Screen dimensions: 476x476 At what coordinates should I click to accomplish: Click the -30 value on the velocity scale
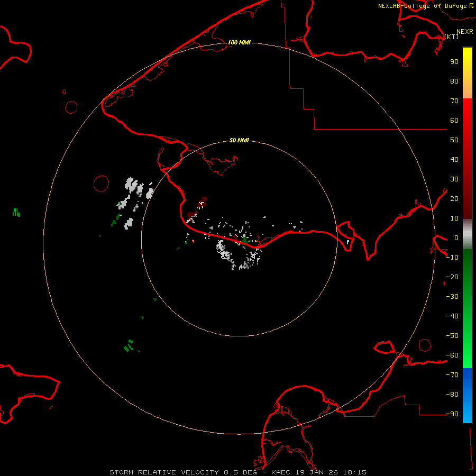click(x=452, y=297)
